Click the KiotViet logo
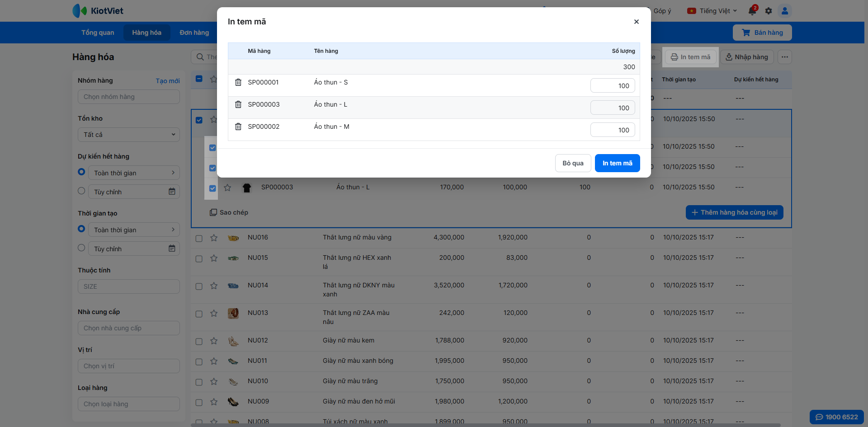This screenshot has height=427, width=868. pos(98,11)
